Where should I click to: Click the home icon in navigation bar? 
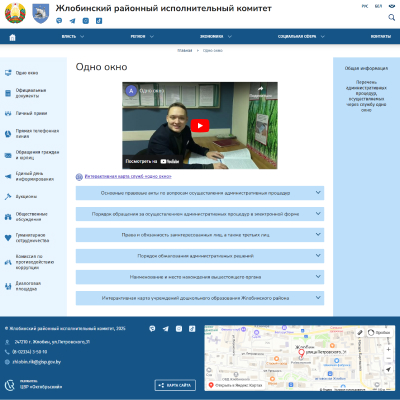12,37
